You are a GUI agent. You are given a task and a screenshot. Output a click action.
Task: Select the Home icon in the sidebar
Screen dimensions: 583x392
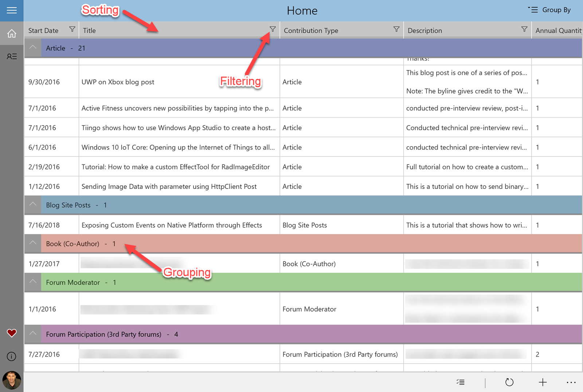pyautogui.click(x=11, y=33)
